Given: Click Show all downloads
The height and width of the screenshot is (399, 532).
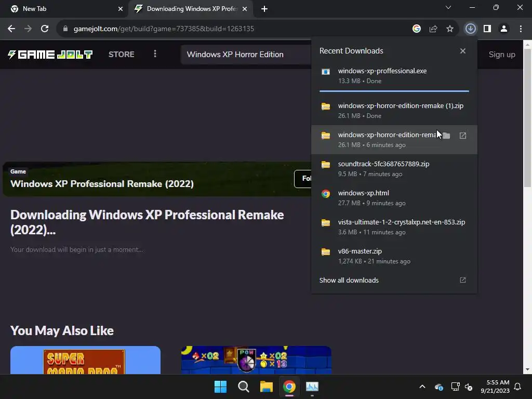Looking at the screenshot, I should (349, 280).
